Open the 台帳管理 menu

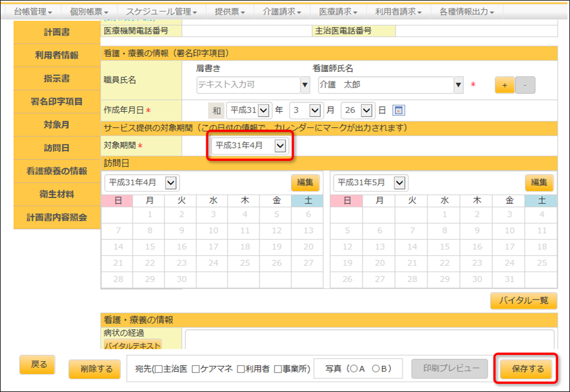point(33,12)
